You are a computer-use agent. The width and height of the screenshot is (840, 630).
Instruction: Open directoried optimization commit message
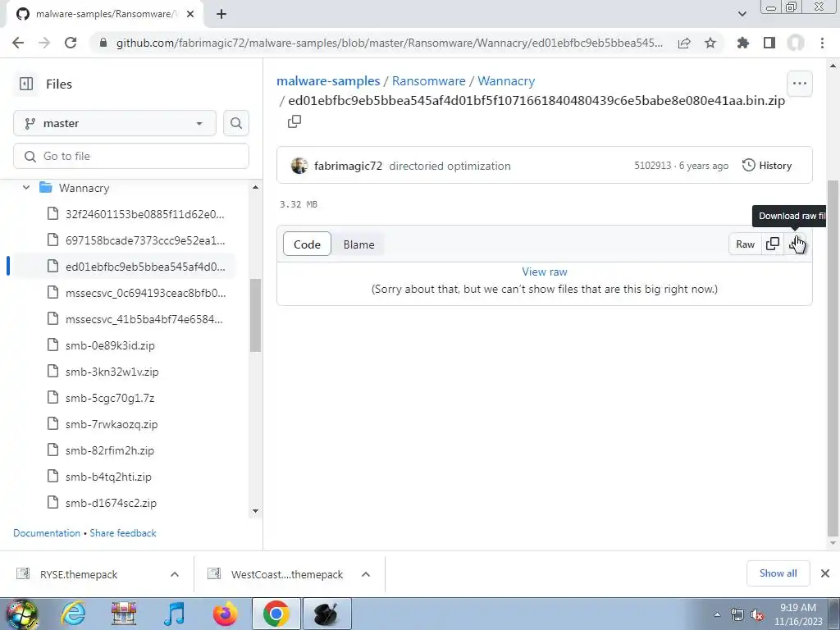[450, 166]
